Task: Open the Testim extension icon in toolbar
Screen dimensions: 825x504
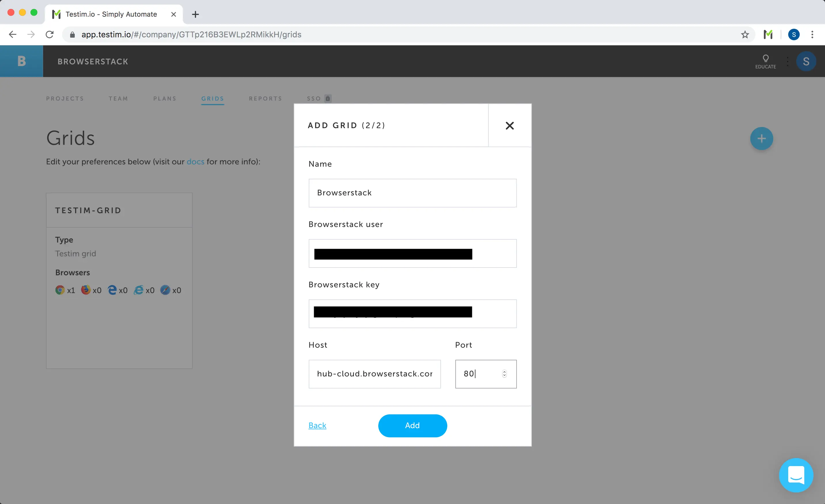Action: (768, 34)
